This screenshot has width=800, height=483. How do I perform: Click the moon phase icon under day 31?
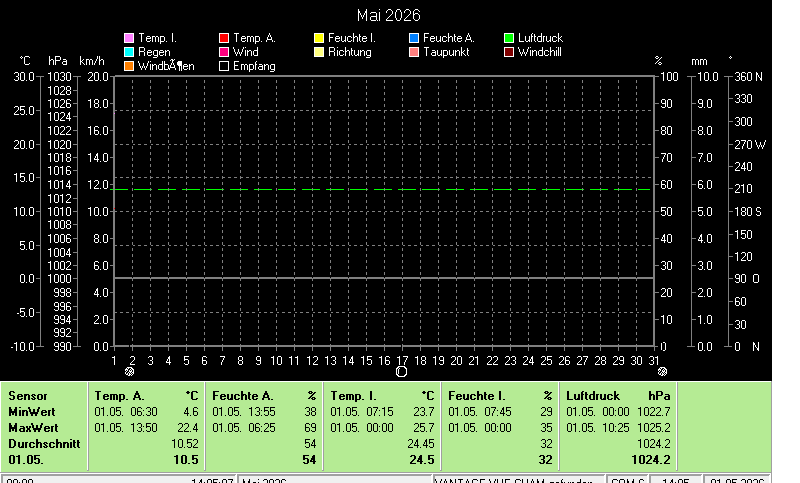coord(662,372)
